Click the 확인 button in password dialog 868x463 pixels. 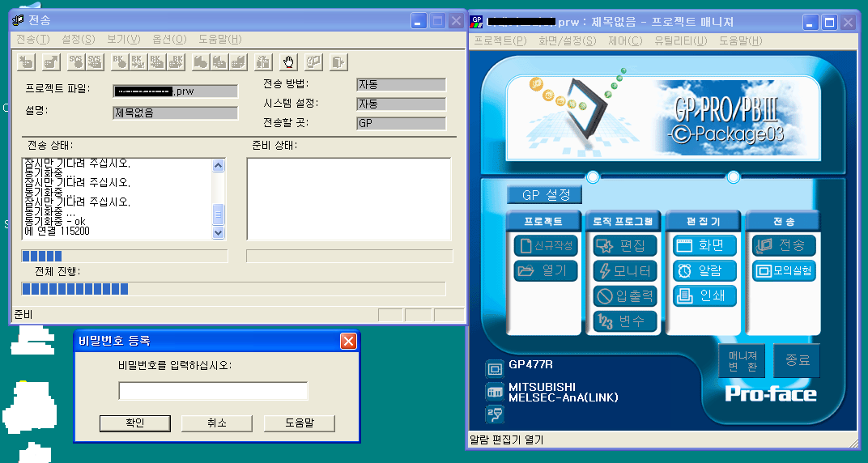[x=135, y=423]
